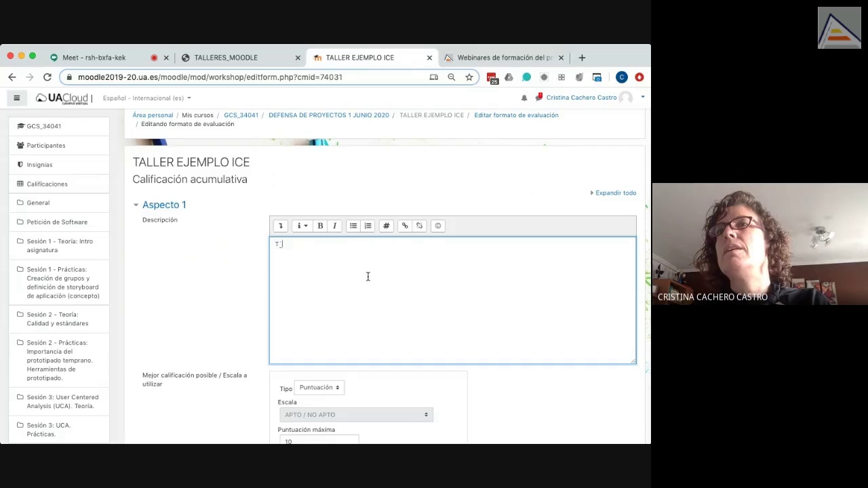Image resolution: width=868 pixels, height=488 pixels.
Task: Open the language selector Español - Internacional
Action: point(146,98)
